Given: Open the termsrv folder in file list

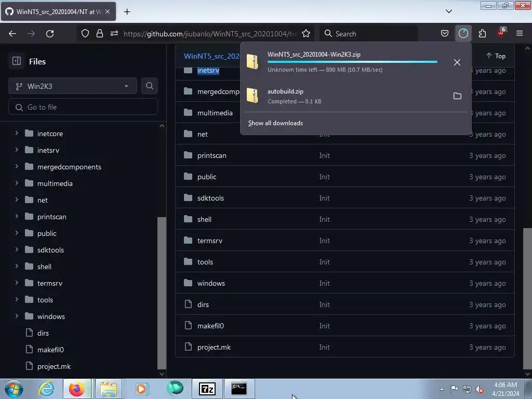Looking at the screenshot, I should pos(210,241).
